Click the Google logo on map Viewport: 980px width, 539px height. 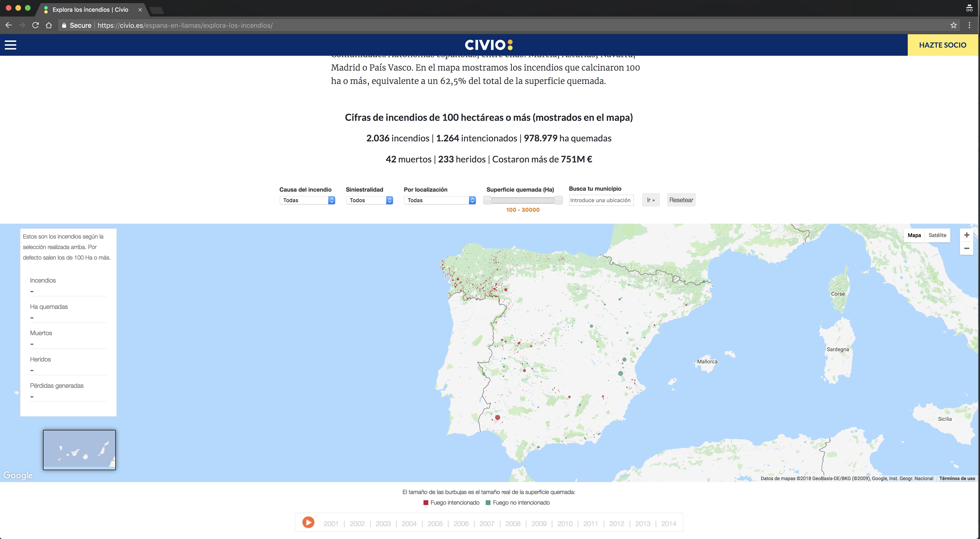18,475
